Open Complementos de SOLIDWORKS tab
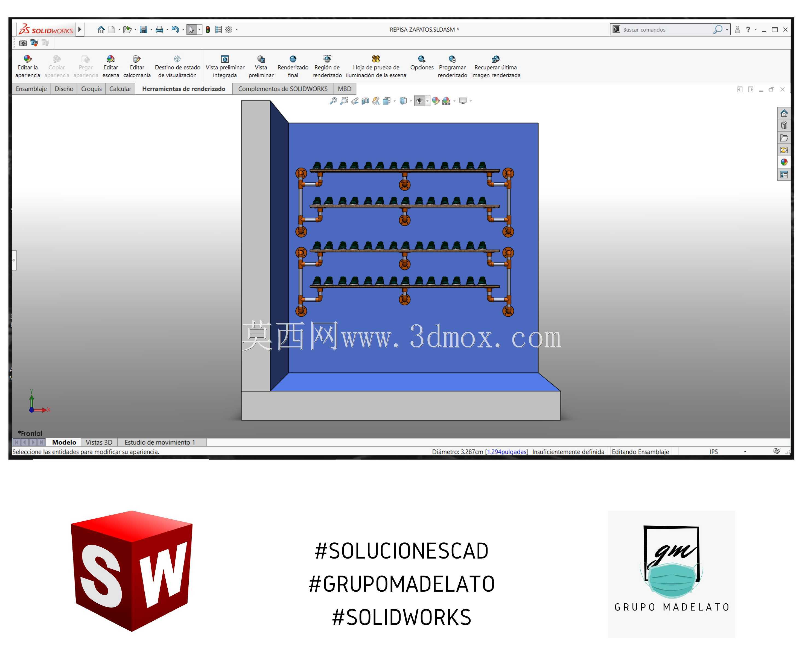Screen dimensions: 802x672 [x=283, y=89]
